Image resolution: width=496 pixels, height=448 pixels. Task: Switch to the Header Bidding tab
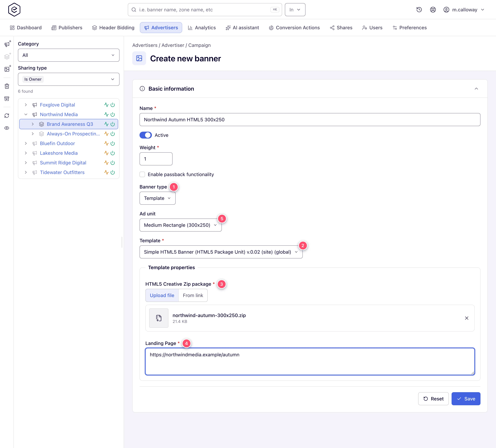(113, 28)
